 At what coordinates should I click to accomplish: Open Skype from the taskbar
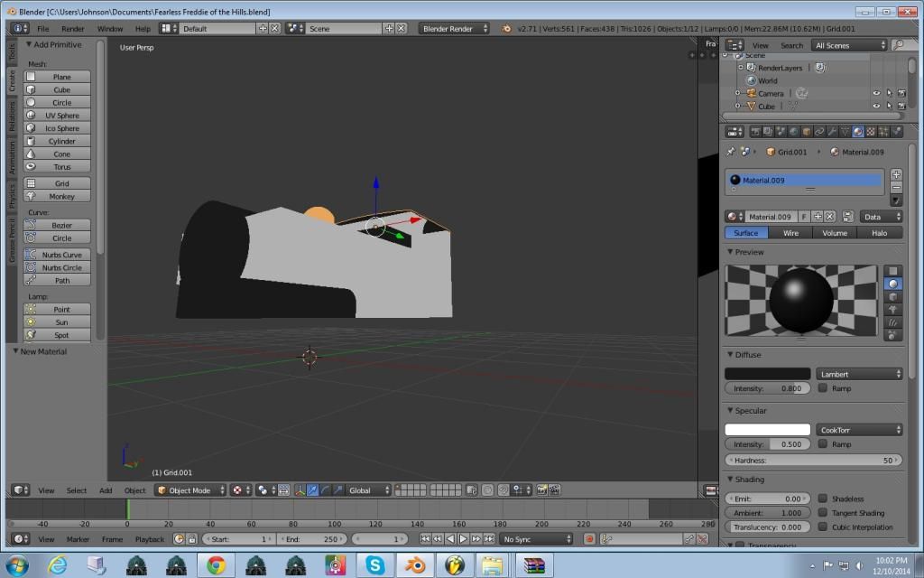(x=374, y=565)
